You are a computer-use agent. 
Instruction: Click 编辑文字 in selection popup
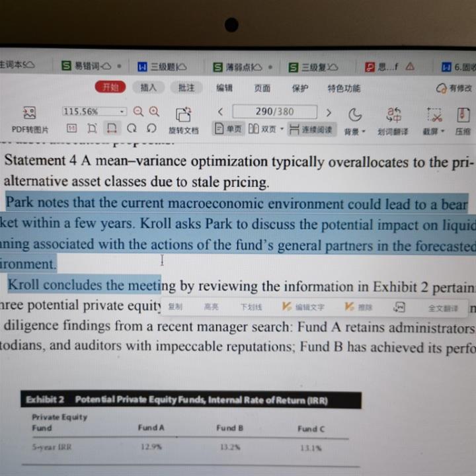point(303,307)
